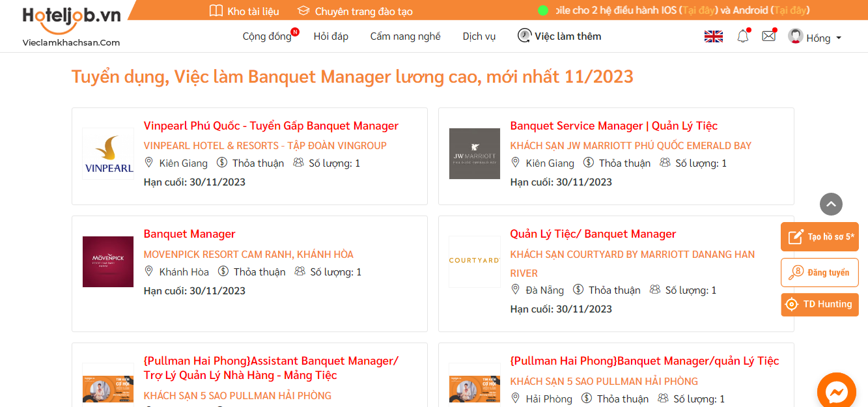Click the scroll-to-top arrow button
The image size is (868, 407).
tap(831, 204)
